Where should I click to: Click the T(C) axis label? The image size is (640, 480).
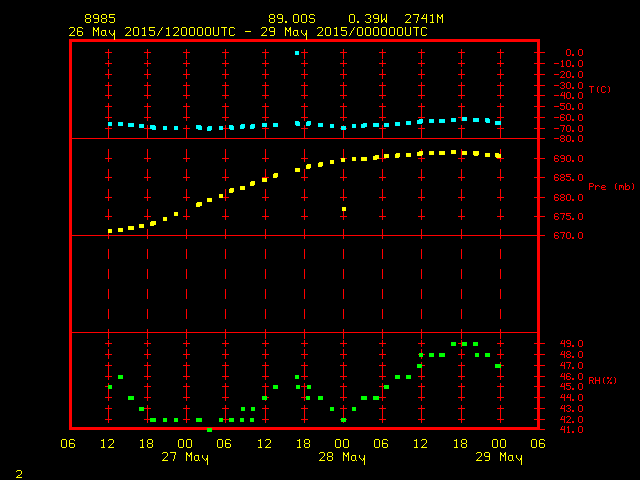point(600,89)
